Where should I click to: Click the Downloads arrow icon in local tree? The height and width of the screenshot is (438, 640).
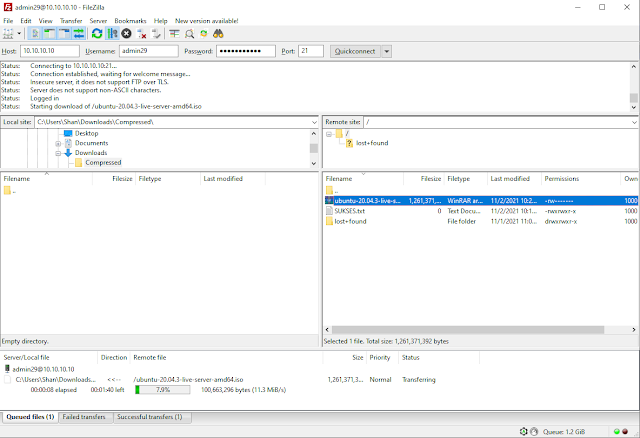click(x=68, y=153)
